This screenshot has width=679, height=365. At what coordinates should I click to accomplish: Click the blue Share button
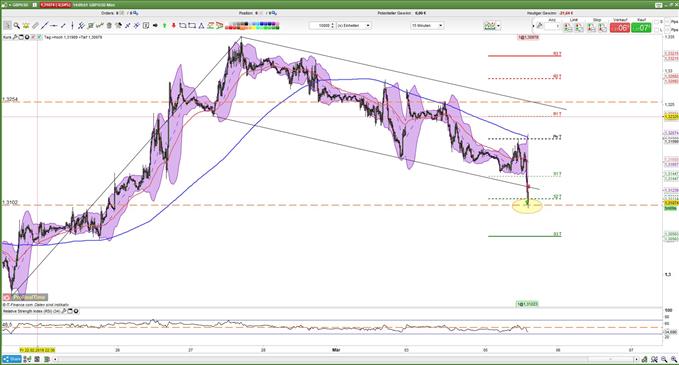(x=11, y=359)
